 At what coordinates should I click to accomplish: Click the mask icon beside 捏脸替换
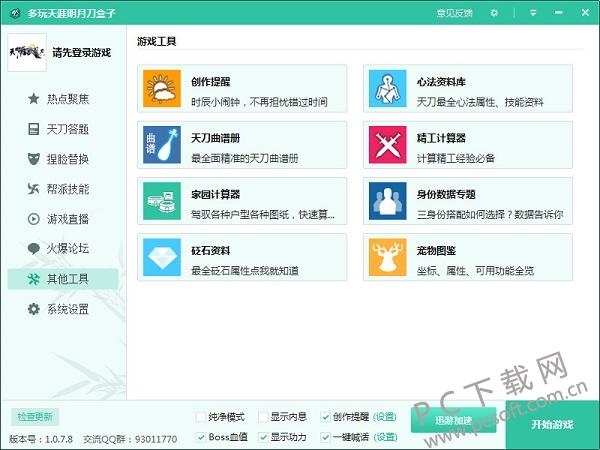(x=34, y=159)
